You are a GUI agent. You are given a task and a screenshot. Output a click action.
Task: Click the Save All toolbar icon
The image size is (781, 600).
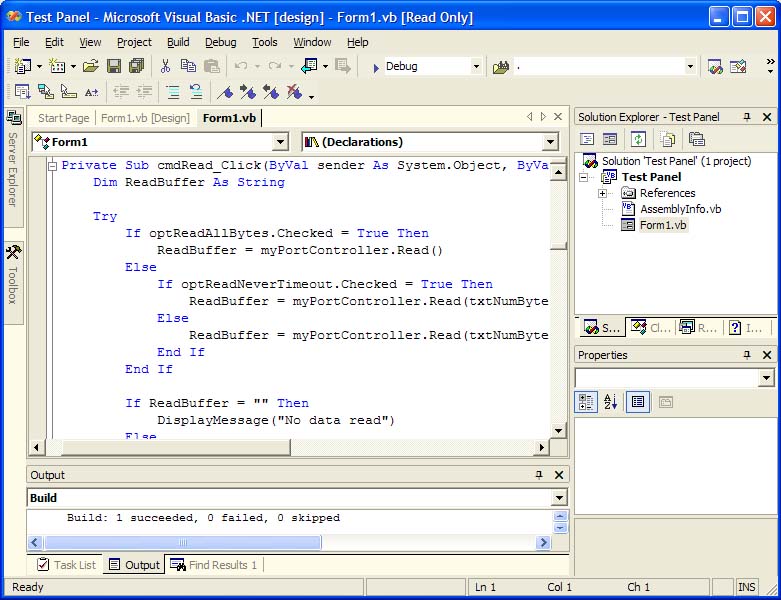point(136,66)
